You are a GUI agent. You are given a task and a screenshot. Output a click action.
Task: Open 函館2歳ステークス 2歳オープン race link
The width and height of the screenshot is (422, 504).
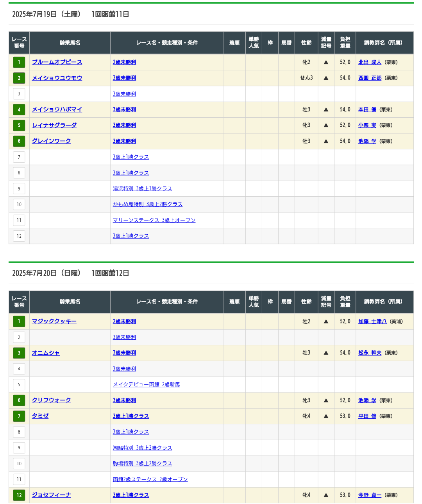click(150, 479)
